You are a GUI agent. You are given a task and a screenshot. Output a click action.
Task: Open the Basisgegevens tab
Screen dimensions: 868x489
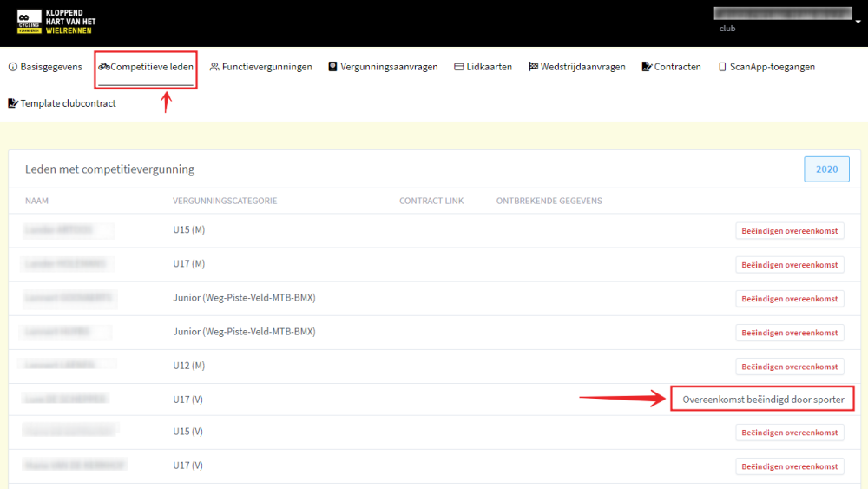coord(45,67)
